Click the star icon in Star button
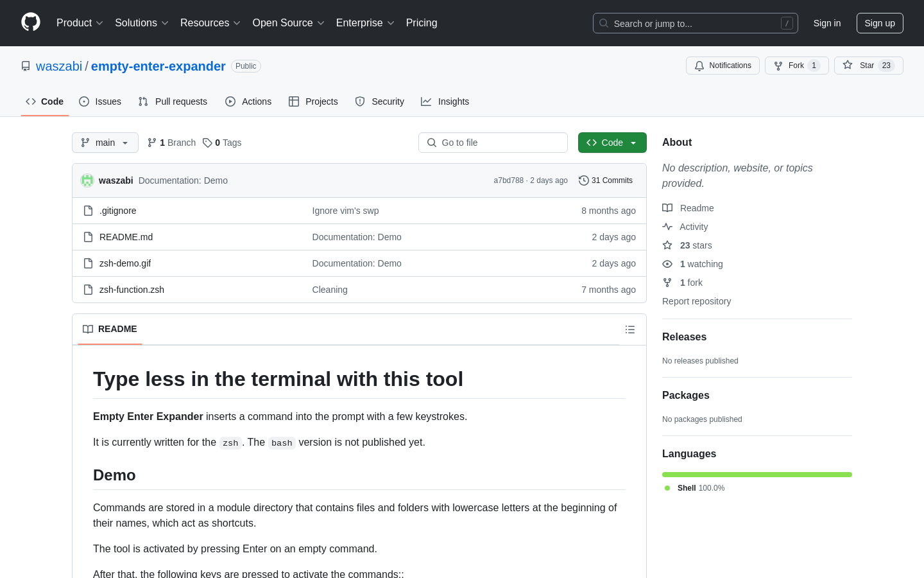 pos(848,65)
